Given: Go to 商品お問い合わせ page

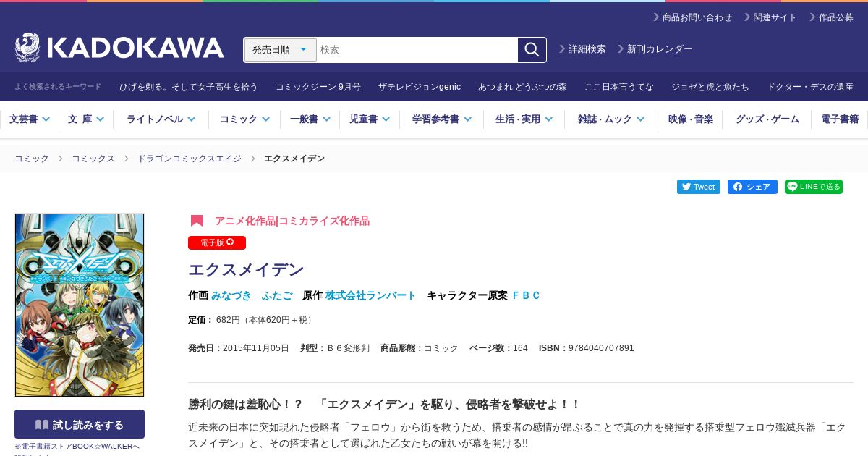Looking at the screenshot, I should [x=692, y=17].
